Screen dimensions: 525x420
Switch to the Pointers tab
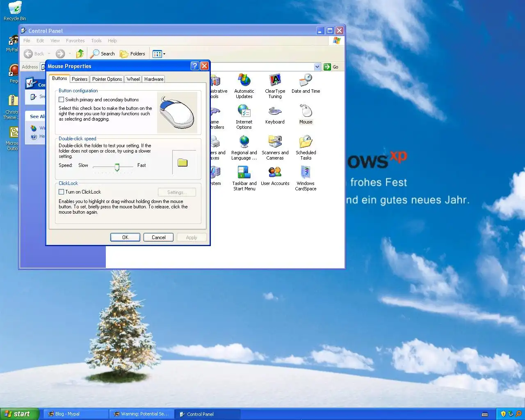point(80,79)
